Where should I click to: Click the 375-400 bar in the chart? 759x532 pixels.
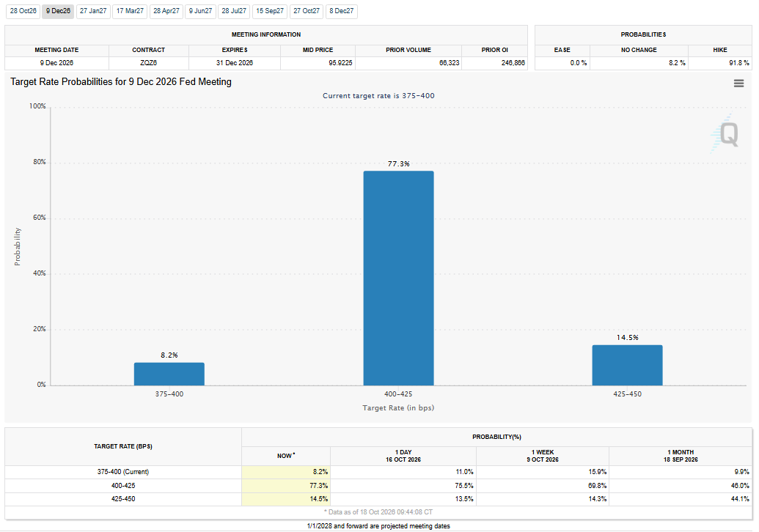pyautogui.click(x=169, y=374)
